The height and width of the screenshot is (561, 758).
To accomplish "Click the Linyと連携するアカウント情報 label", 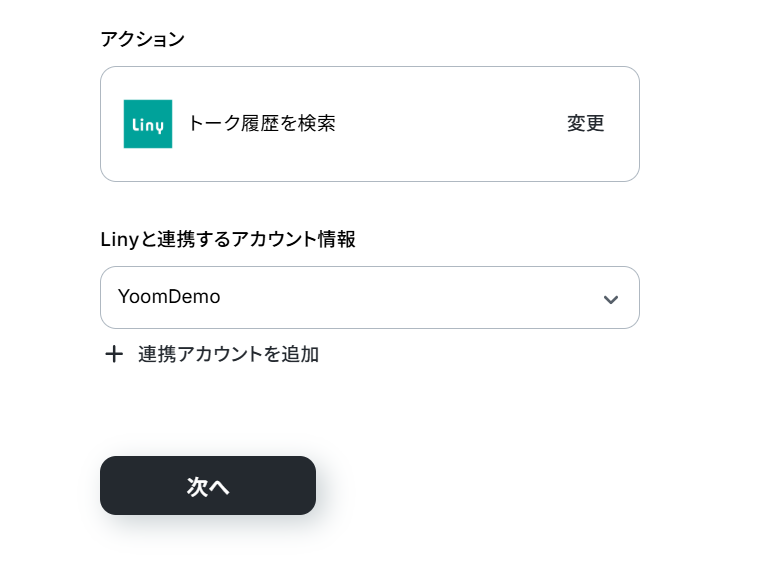I will pyautogui.click(x=228, y=240).
